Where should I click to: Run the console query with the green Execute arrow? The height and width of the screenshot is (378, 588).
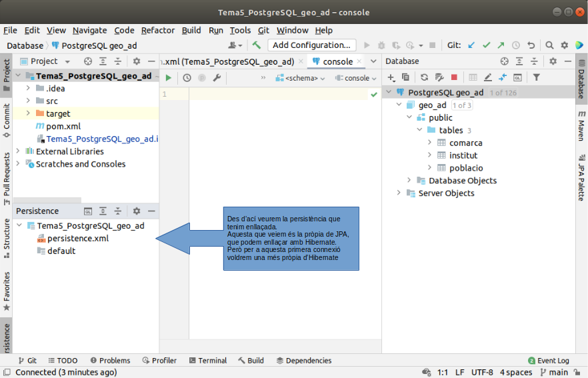[169, 77]
